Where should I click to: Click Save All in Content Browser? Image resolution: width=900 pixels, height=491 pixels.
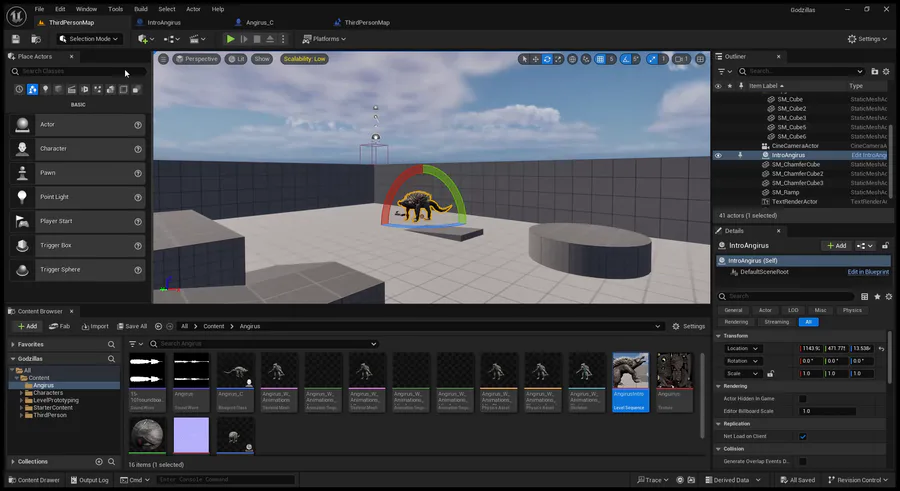coord(132,326)
